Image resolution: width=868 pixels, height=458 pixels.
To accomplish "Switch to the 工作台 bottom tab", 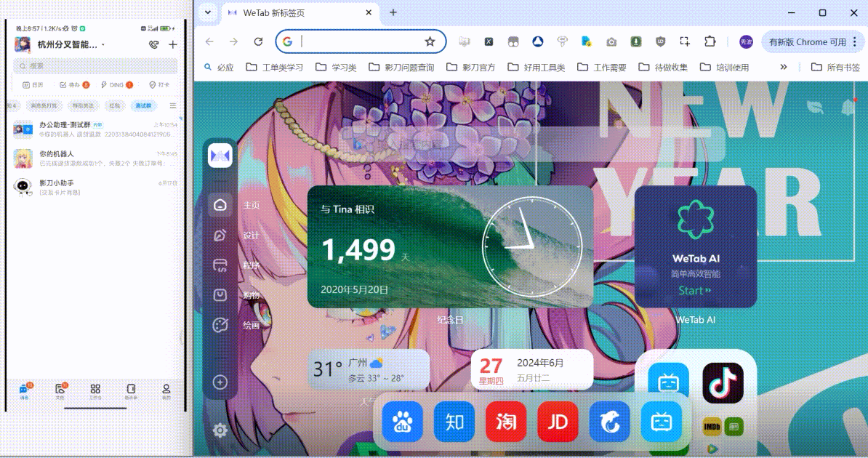I will [x=95, y=390].
